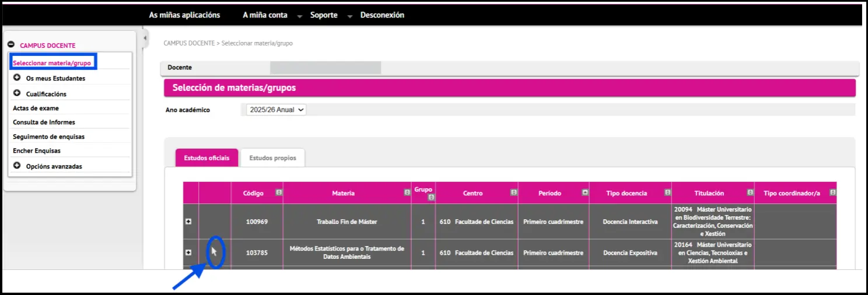Click the sort icon in the Código column

pos(279,192)
